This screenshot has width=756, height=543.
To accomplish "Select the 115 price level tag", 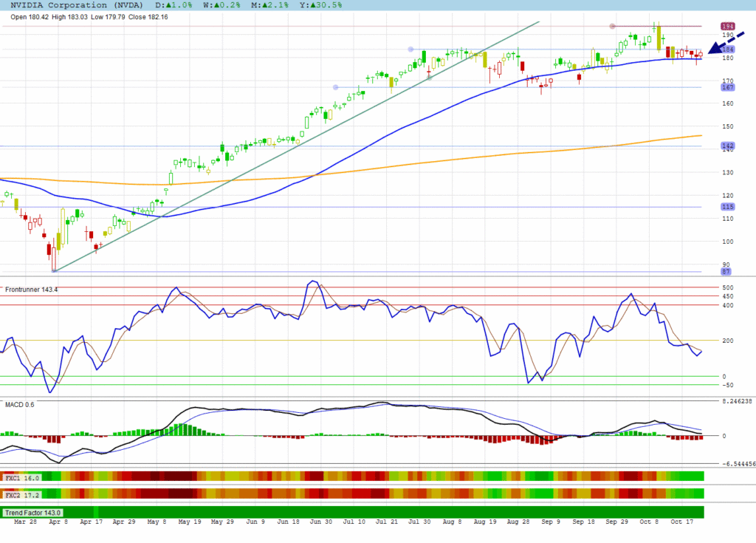I will click(727, 207).
